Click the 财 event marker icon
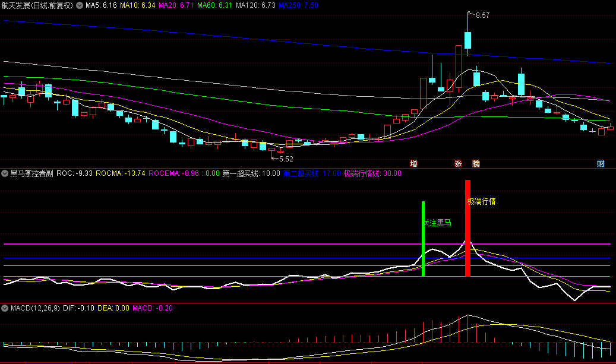The height and width of the screenshot is (364, 616). [601, 163]
